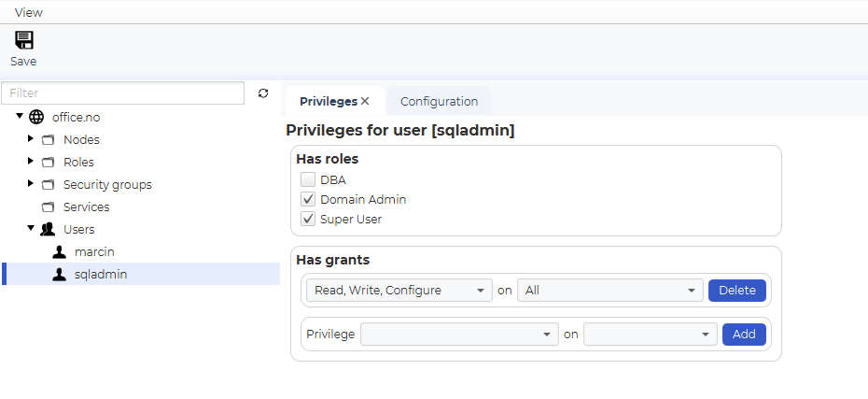The image size is (868, 399).
Task: Refresh the tree with the reload icon
Action: coord(263,93)
